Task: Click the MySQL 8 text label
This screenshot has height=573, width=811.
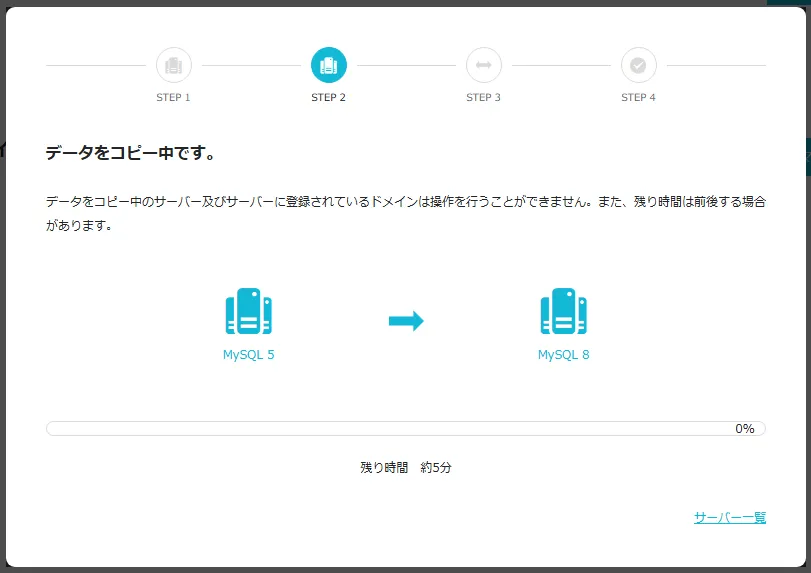Action: [563, 355]
